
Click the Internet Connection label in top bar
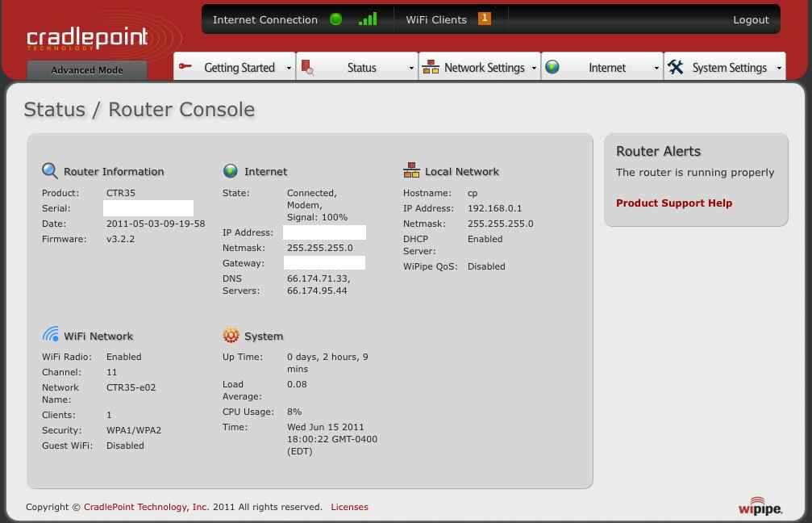[x=264, y=19]
